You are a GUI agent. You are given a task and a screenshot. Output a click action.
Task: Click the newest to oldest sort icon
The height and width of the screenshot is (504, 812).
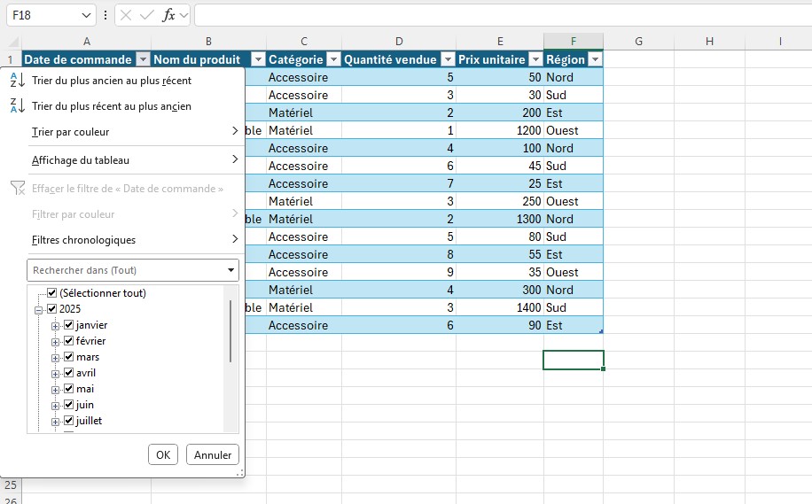17,106
